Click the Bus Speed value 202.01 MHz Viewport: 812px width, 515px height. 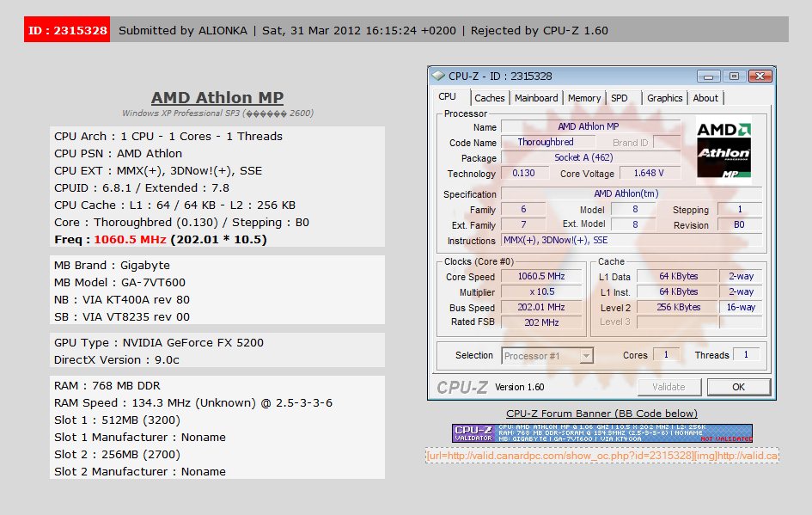pos(541,307)
